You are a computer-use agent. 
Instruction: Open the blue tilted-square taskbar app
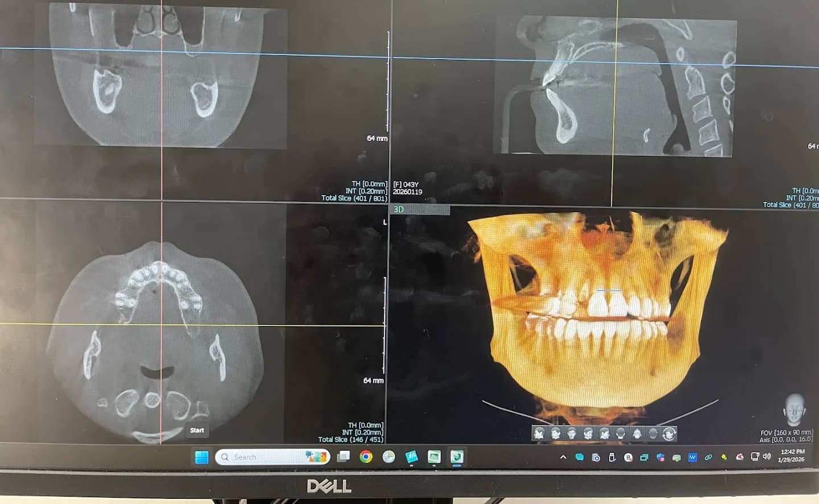[x=411, y=457]
